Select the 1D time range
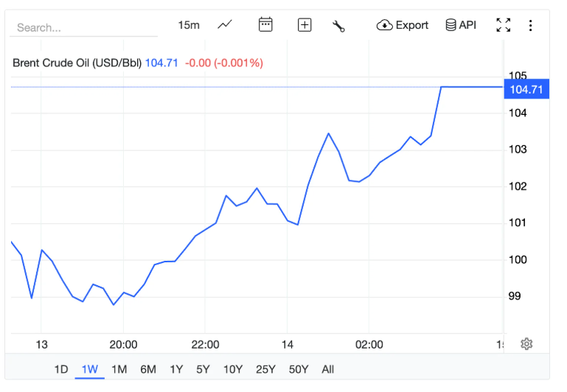This screenshot has height=392, width=567. pyautogui.click(x=61, y=369)
